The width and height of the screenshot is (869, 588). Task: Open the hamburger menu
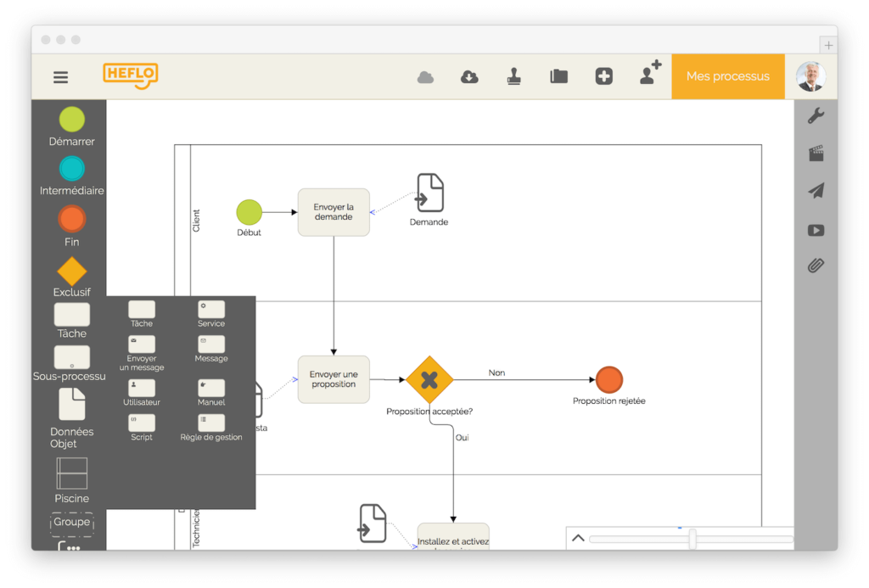coord(61,77)
